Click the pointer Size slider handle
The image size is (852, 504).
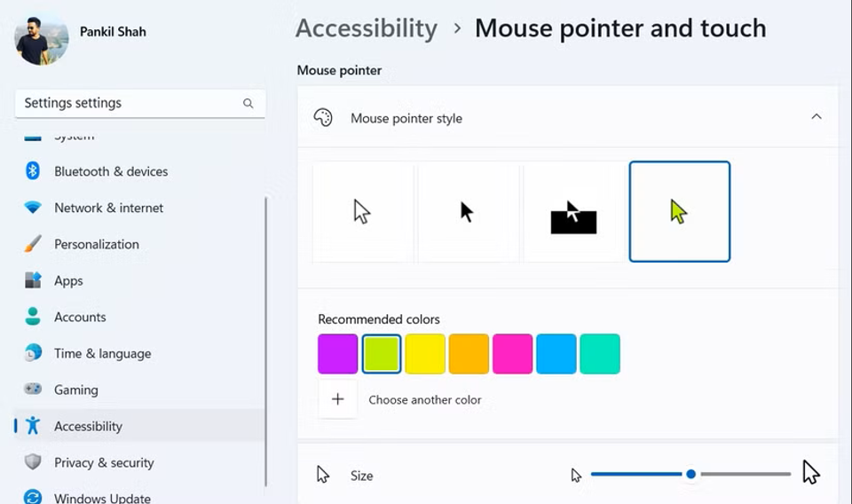click(690, 475)
